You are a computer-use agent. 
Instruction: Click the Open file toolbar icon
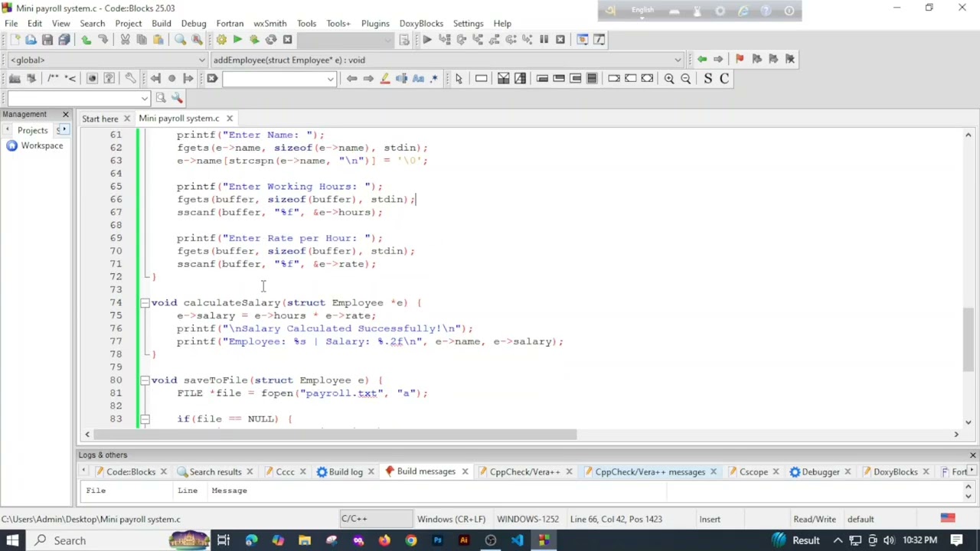pyautogui.click(x=31, y=40)
